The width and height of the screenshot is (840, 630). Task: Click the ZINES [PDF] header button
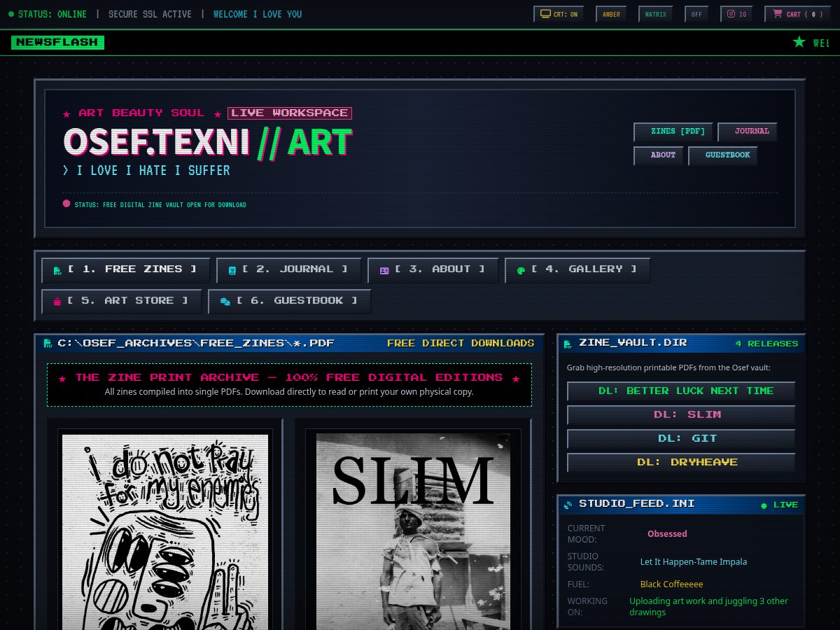pyautogui.click(x=673, y=132)
